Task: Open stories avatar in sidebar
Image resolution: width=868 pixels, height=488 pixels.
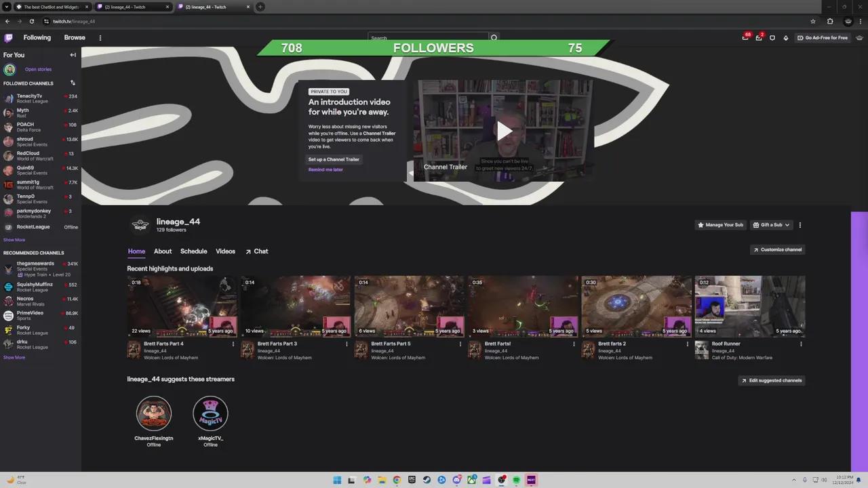Action: 9,69
